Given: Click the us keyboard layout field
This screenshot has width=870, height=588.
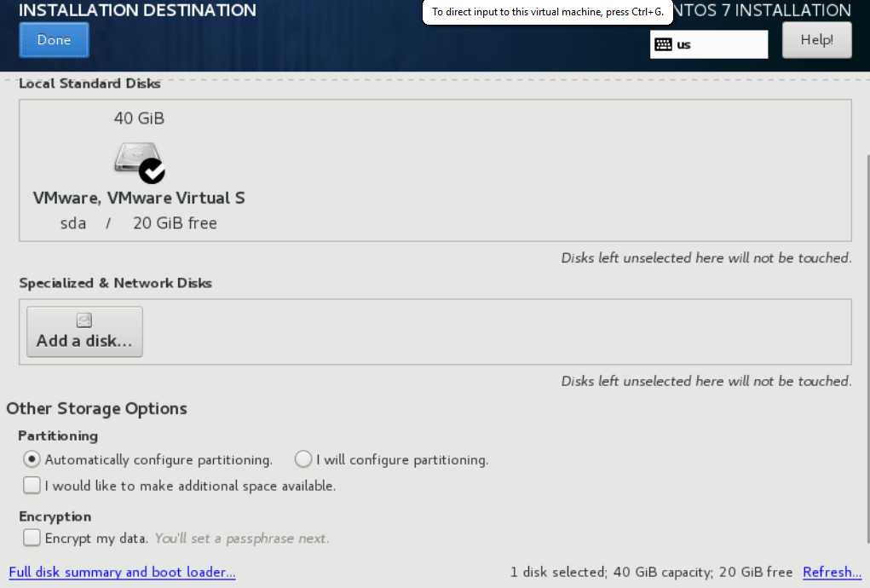Looking at the screenshot, I should [x=709, y=44].
